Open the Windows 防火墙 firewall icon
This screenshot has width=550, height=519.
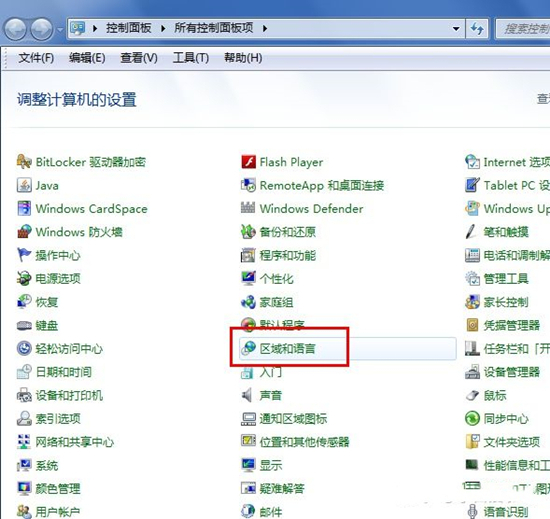point(24,232)
